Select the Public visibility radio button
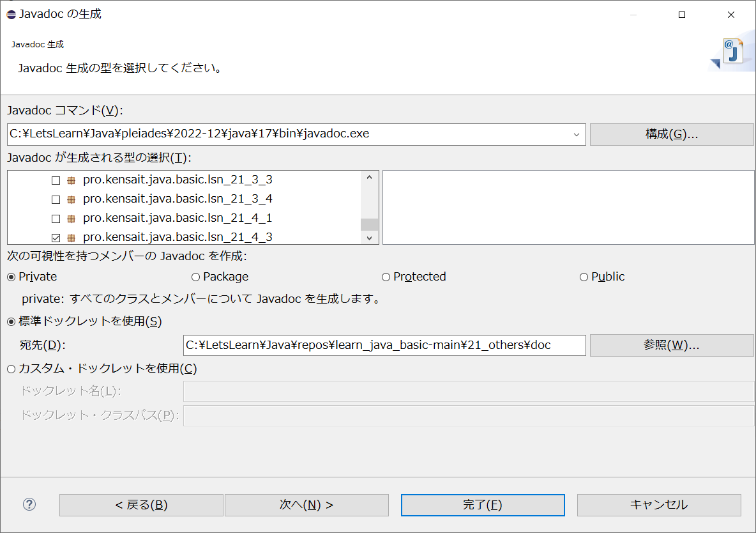The width and height of the screenshot is (756, 533). 583,276
